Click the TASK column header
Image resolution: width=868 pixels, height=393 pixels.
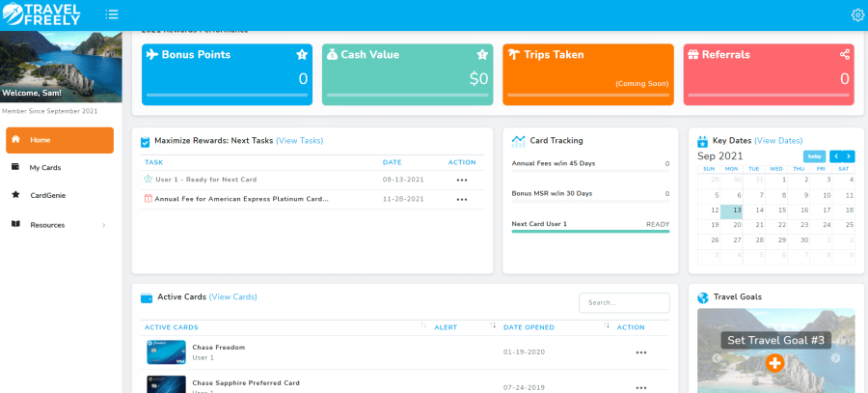pos(154,162)
